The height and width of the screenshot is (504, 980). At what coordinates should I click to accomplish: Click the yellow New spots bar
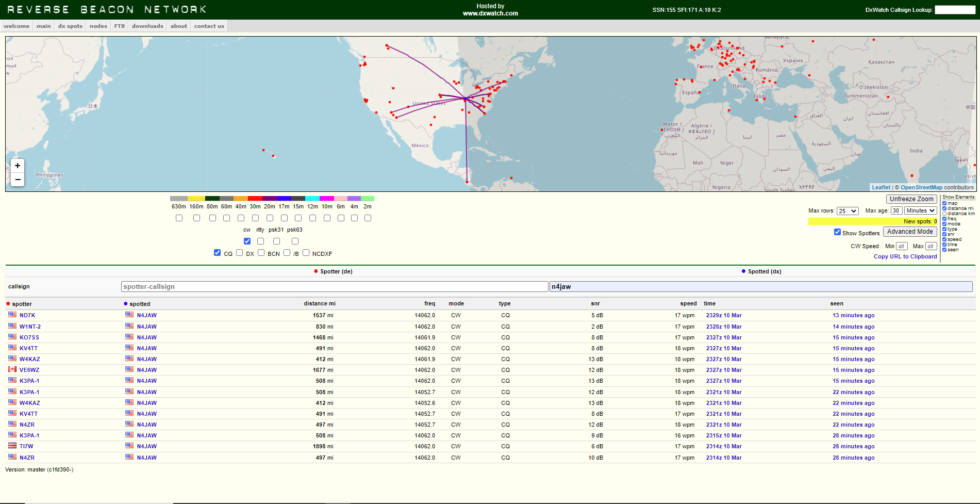(873, 221)
